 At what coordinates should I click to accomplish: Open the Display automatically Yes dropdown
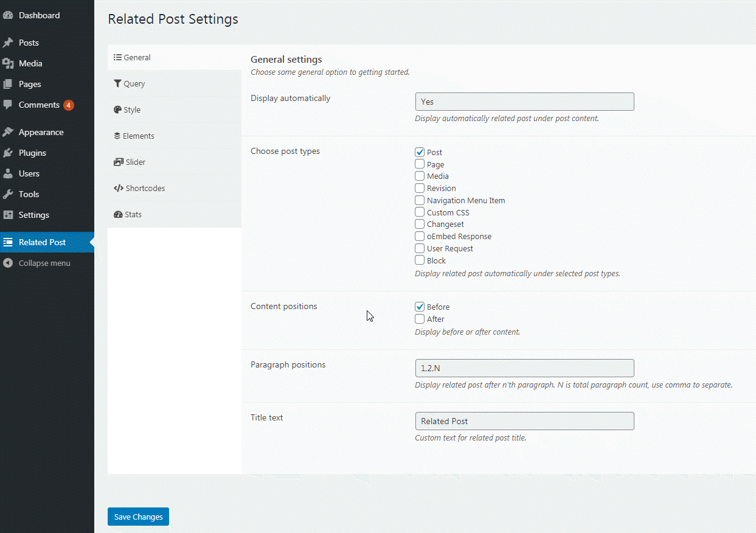[x=524, y=102]
